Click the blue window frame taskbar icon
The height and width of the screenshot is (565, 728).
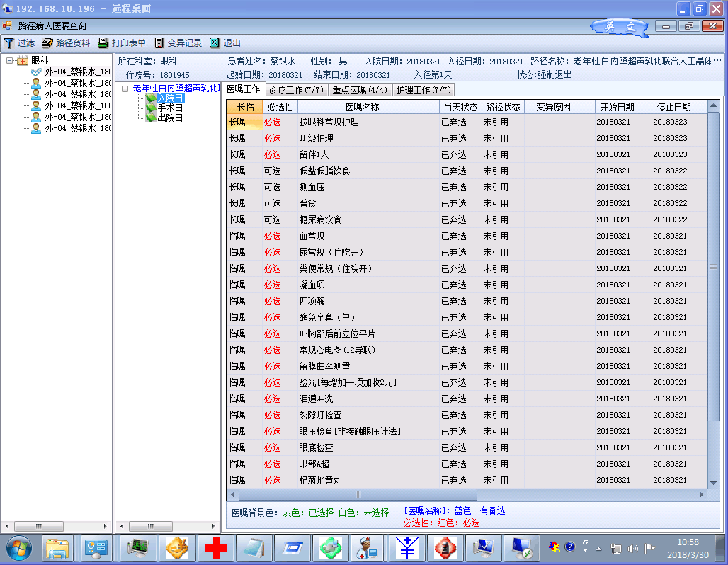[x=292, y=549]
